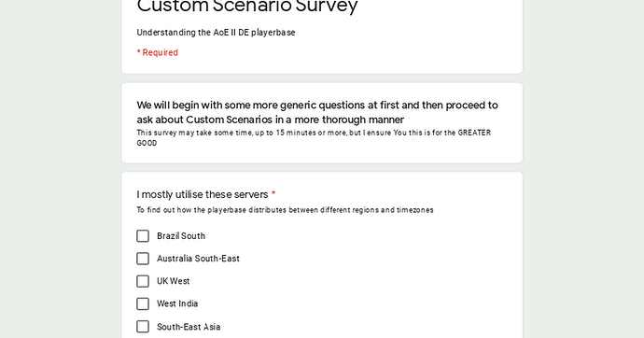Click the red asterisk beside servers question
Screen dimensions: 644x338
pos(273,193)
